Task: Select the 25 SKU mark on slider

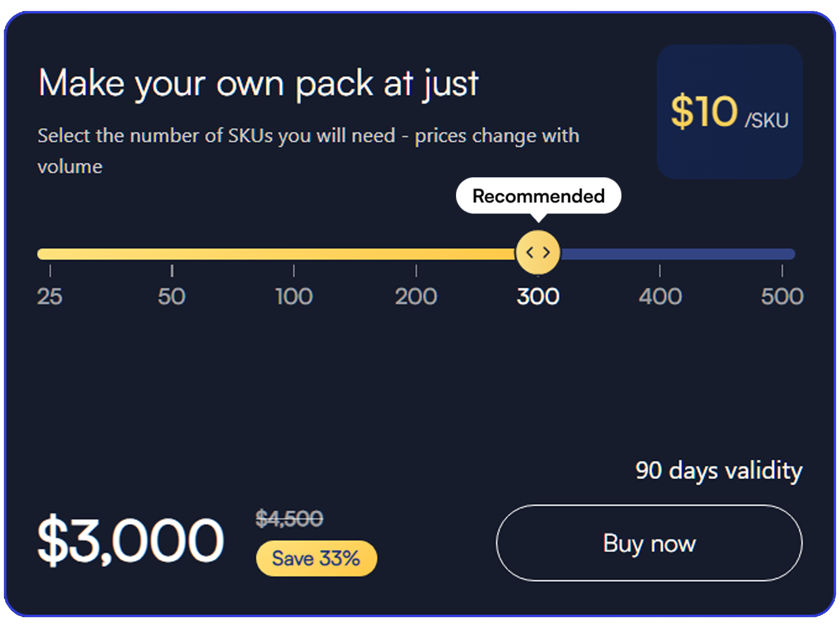Action: tap(50, 296)
